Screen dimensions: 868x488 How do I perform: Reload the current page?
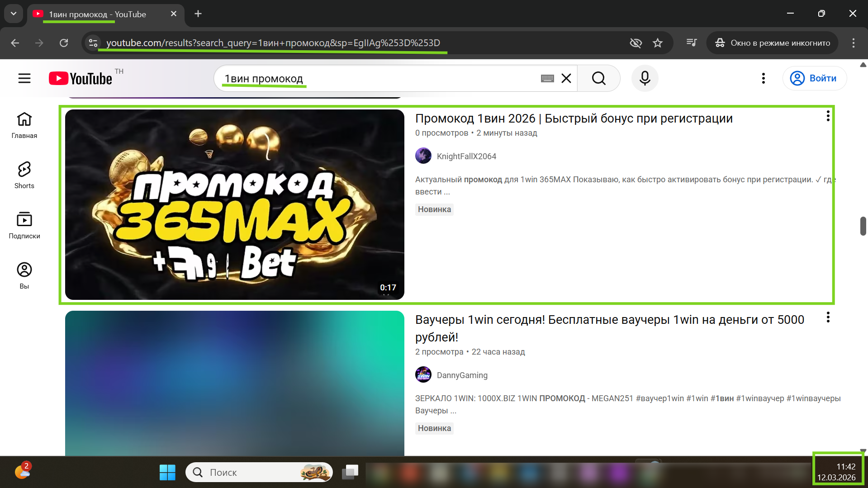click(x=64, y=43)
